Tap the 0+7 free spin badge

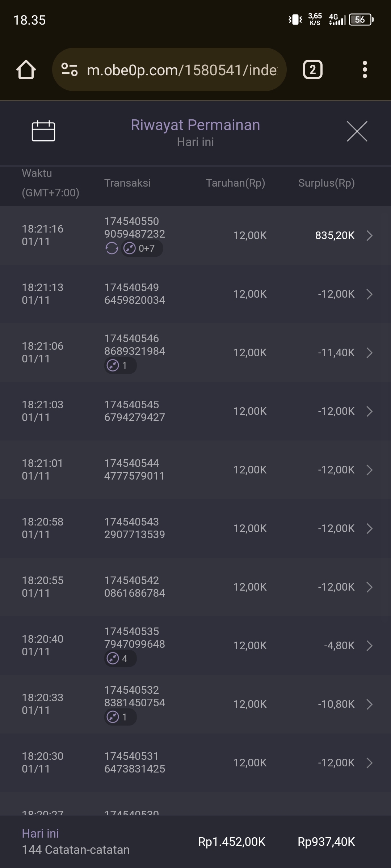(142, 248)
